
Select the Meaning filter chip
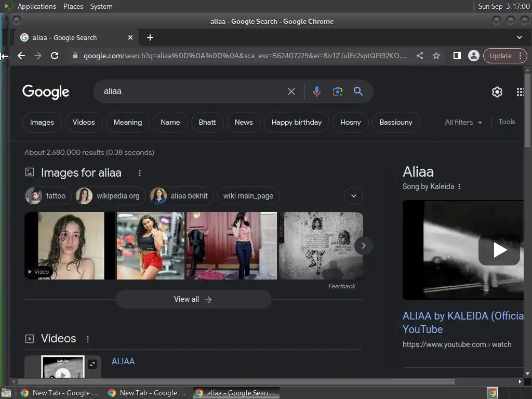128,122
